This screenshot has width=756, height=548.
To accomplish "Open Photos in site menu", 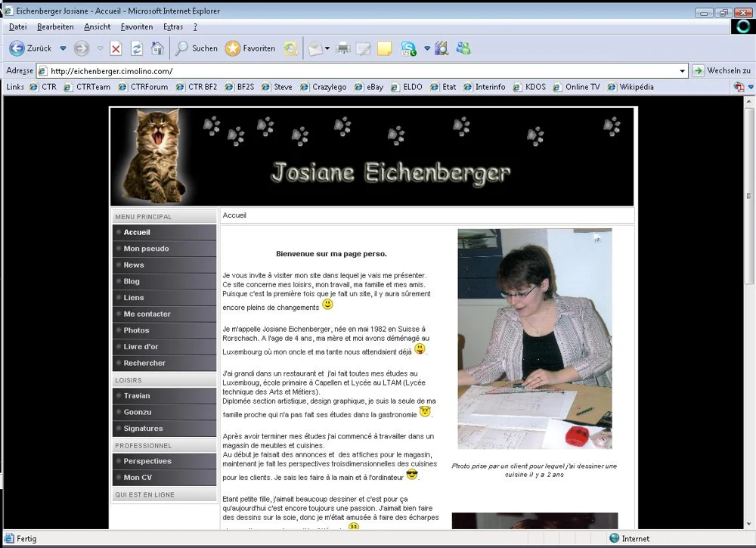I will click(x=164, y=330).
